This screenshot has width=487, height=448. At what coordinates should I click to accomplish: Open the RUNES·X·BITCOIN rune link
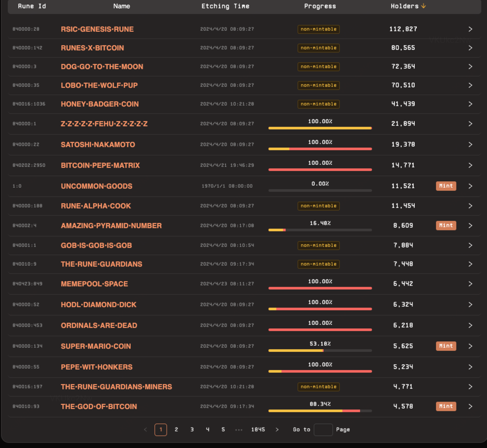coord(92,48)
